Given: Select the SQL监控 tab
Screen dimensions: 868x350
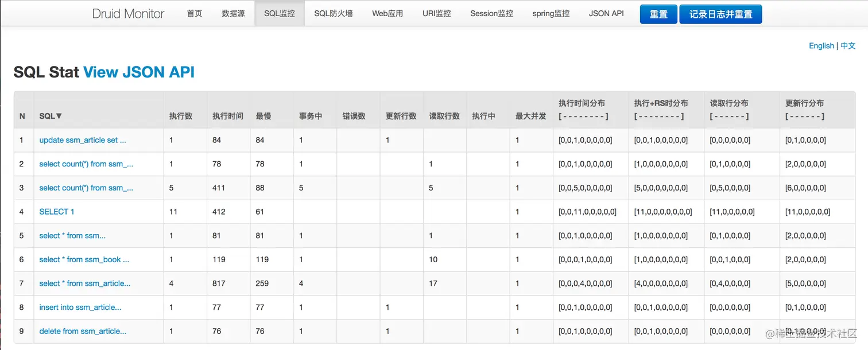Looking at the screenshot, I should (280, 13).
